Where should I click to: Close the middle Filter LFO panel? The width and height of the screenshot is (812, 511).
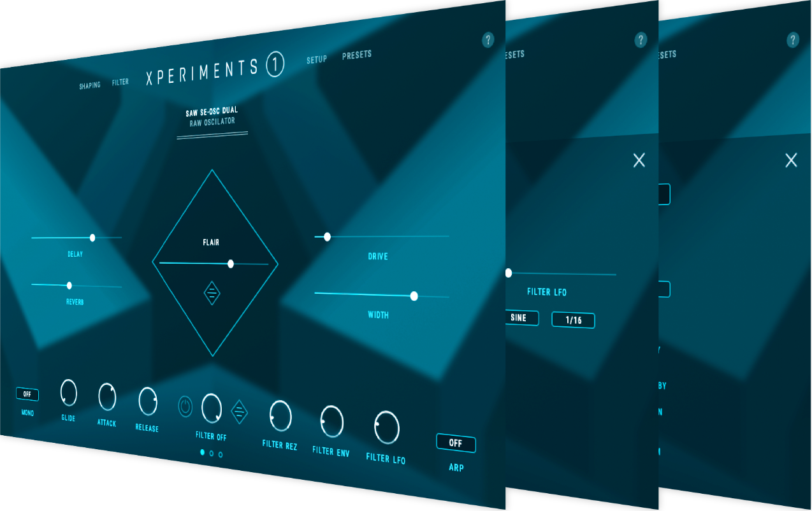click(639, 160)
